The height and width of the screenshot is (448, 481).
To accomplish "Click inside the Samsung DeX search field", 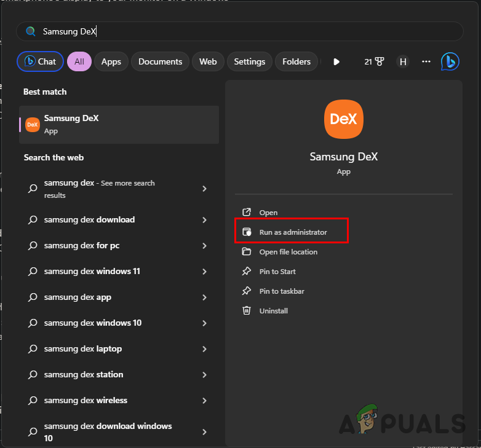I will pyautogui.click(x=239, y=31).
